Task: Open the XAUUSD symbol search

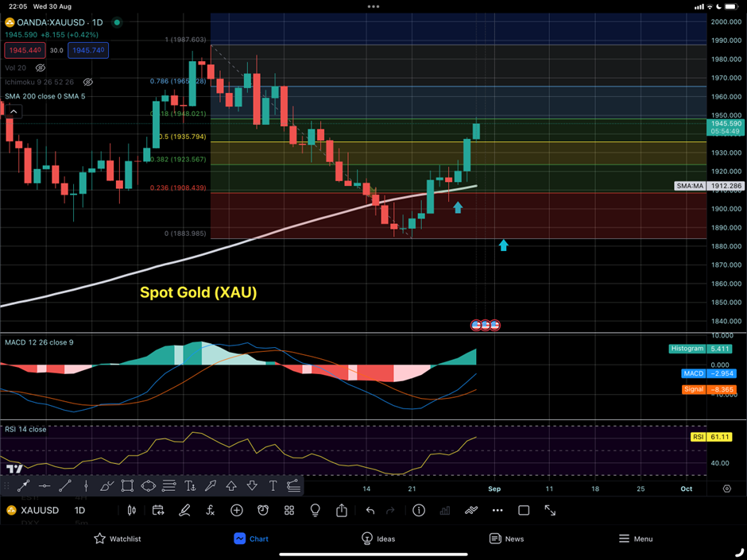Action: click(34, 511)
